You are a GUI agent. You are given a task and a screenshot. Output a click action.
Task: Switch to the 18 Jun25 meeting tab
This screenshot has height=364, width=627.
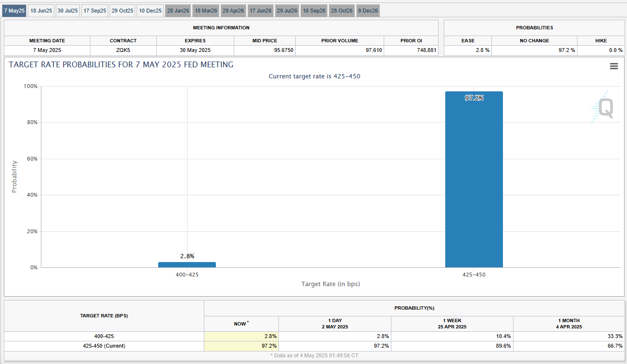[x=41, y=11]
